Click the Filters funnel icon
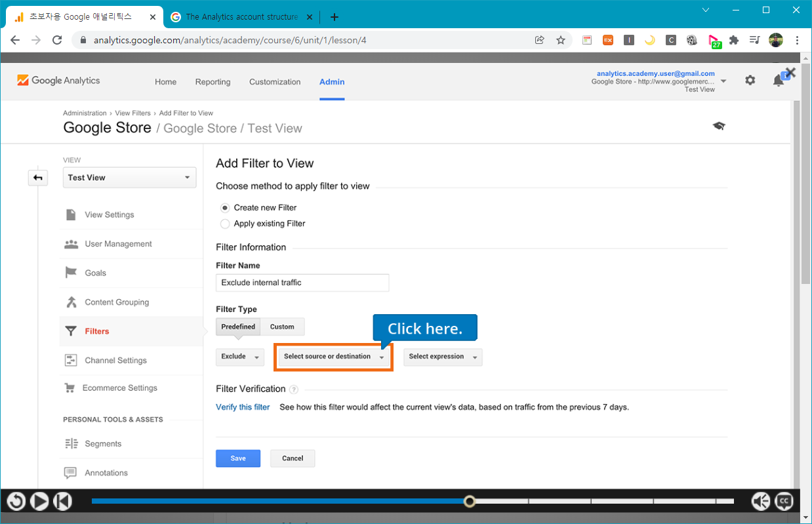Viewport: 812px width, 524px height. 71,331
